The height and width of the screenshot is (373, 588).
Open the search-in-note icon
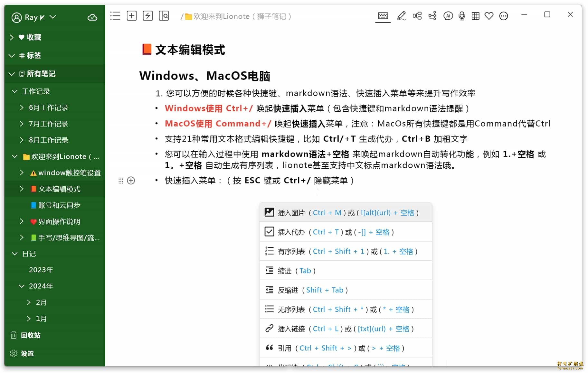click(x=164, y=16)
